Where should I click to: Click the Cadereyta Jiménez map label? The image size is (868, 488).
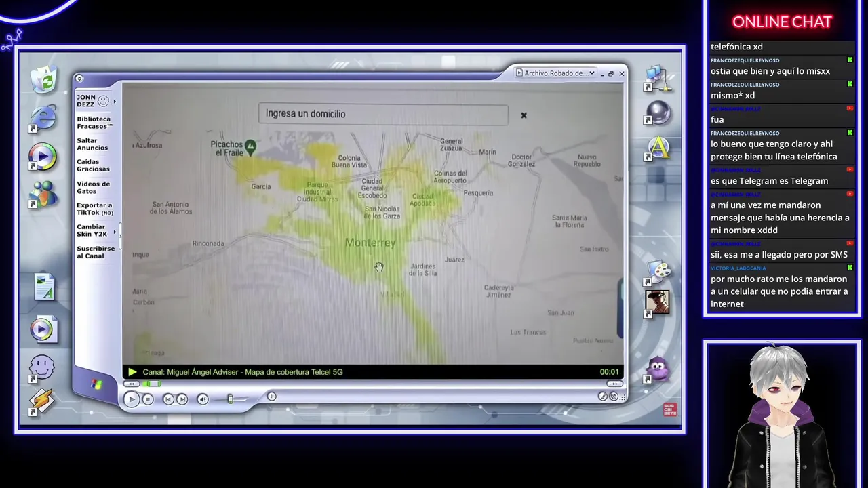tap(498, 291)
